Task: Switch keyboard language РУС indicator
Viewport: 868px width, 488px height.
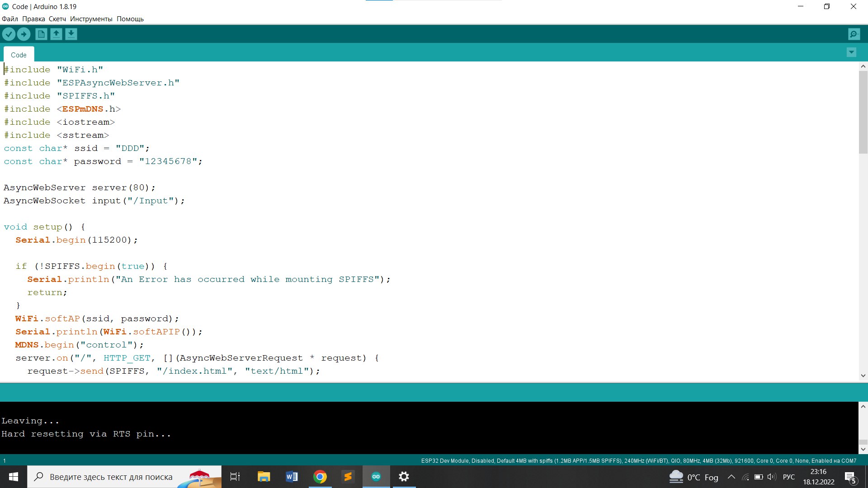Action: 788,477
